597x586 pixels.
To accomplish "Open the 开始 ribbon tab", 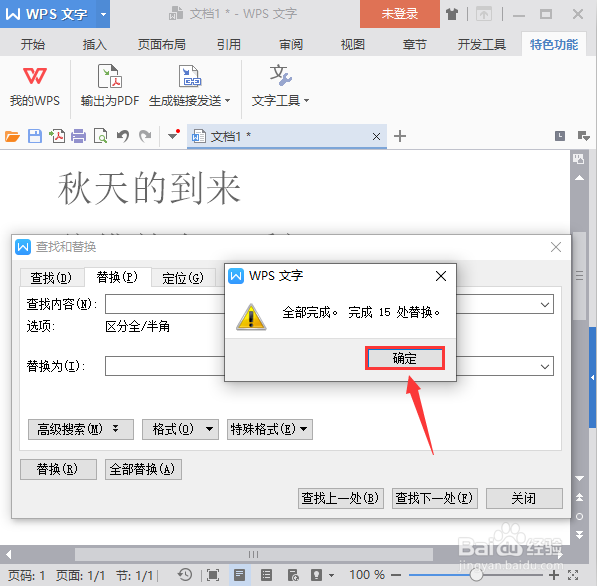I will (x=33, y=45).
